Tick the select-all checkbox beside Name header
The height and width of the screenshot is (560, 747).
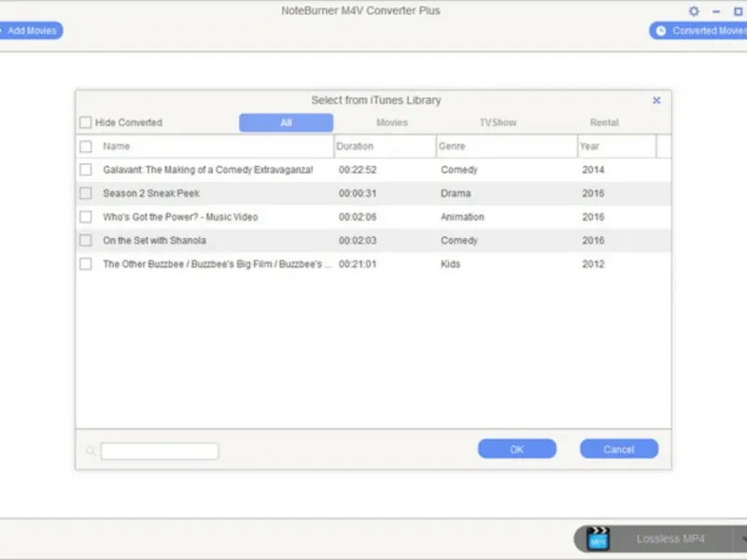(86, 147)
